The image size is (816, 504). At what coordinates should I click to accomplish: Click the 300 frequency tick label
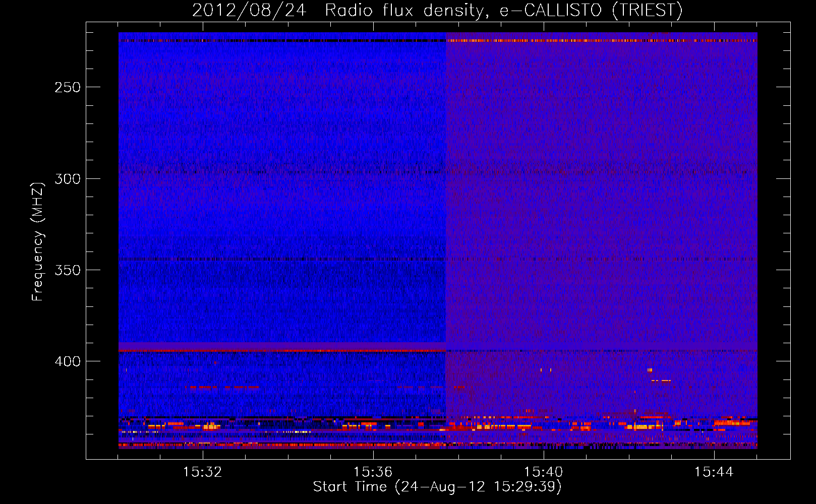click(x=68, y=179)
